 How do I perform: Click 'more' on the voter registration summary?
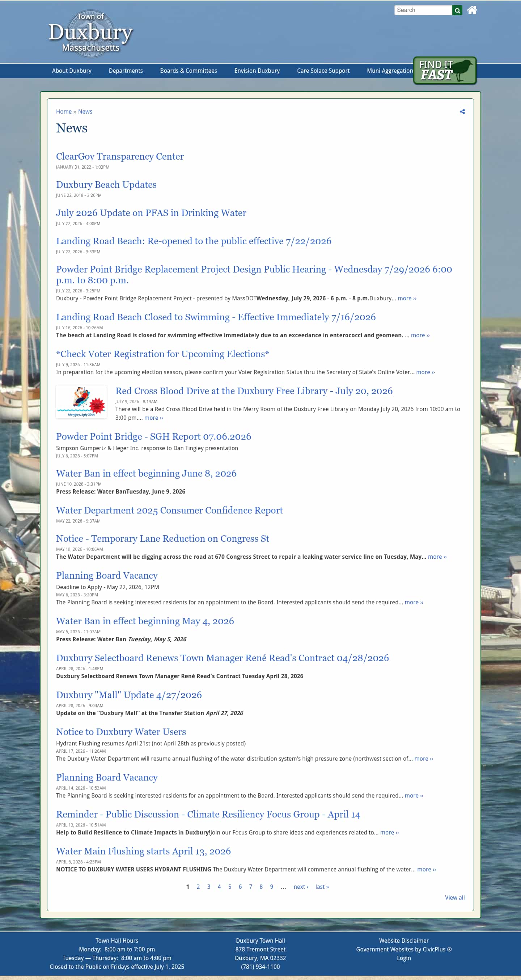(425, 372)
